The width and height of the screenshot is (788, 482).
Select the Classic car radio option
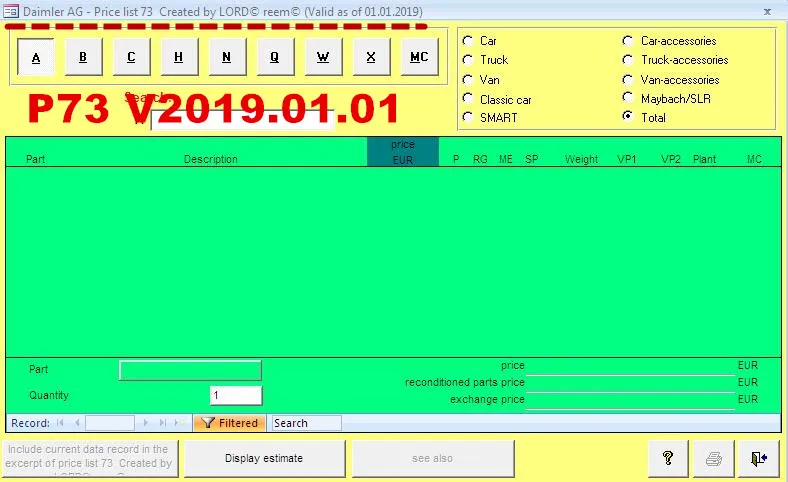point(468,99)
